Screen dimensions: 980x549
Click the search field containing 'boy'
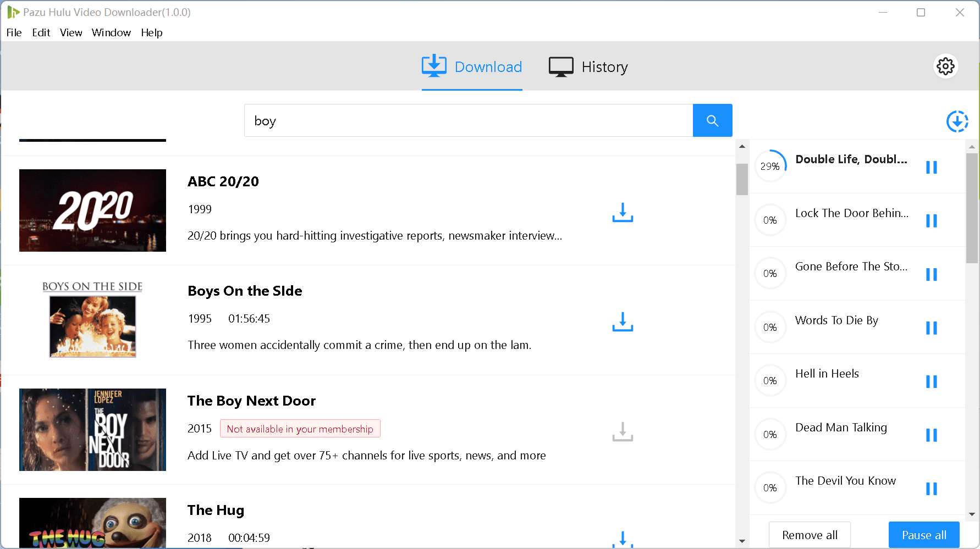point(468,120)
